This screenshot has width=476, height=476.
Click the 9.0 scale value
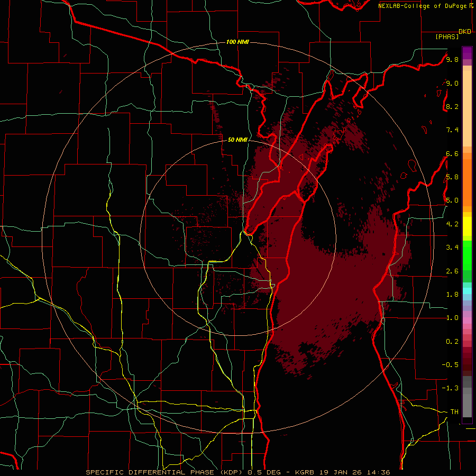pyautogui.click(x=452, y=83)
